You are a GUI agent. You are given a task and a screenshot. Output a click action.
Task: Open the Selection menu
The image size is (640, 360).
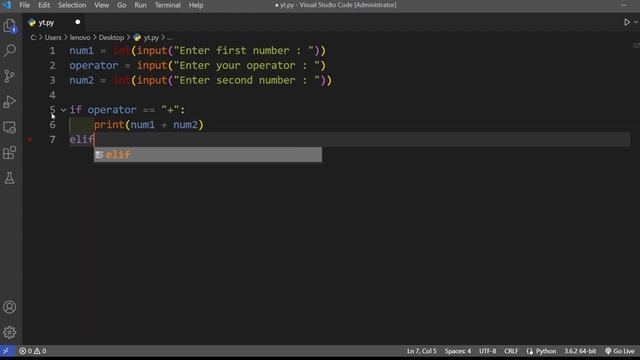(x=72, y=5)
